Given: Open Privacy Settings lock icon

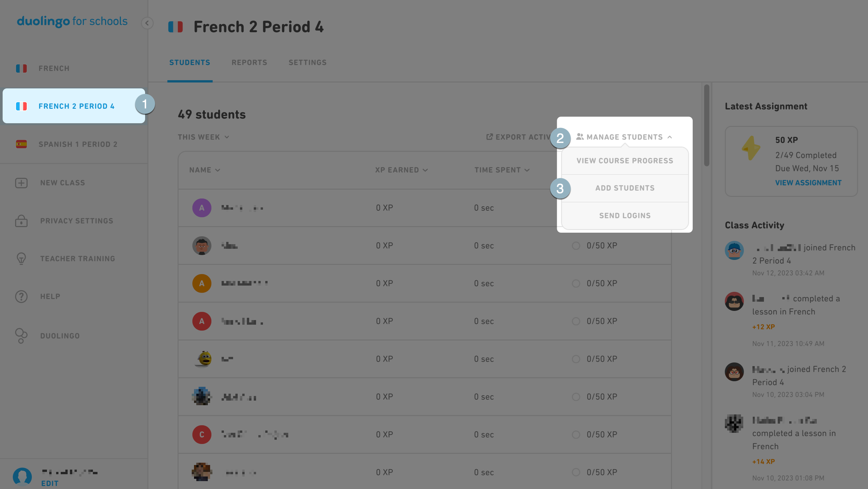Looking at the screenshot, I should pyautogui.click(x=21, y=221).
